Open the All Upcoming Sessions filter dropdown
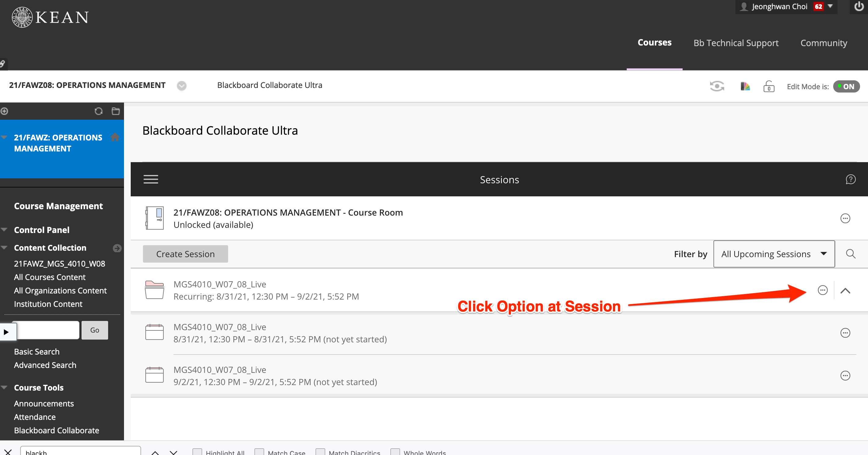Viewport: 868px width, 455px height. tap(774, 254)
